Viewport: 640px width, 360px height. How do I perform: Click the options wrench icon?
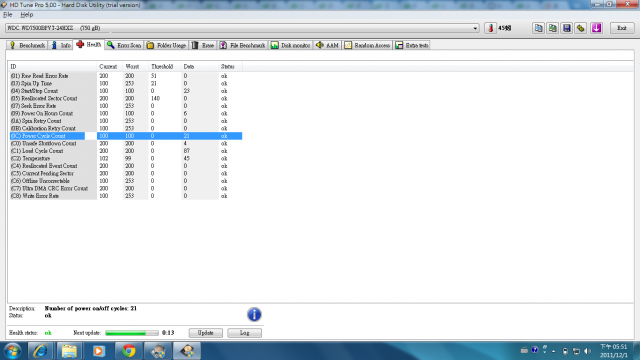(x=581, y=28)
